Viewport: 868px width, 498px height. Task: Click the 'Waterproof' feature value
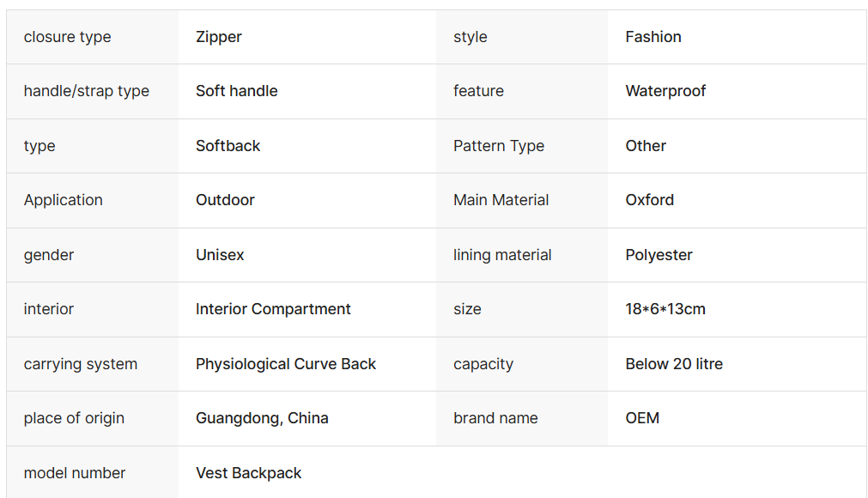point(665,91)
